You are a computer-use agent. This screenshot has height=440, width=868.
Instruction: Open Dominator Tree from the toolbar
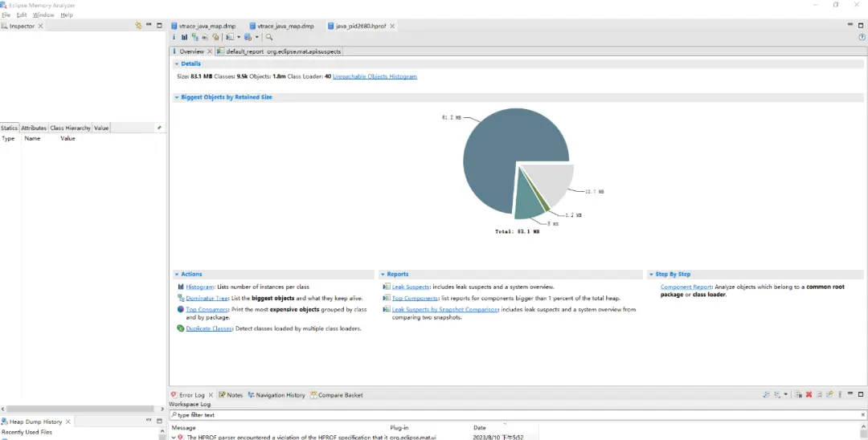(x=194, y=37)
